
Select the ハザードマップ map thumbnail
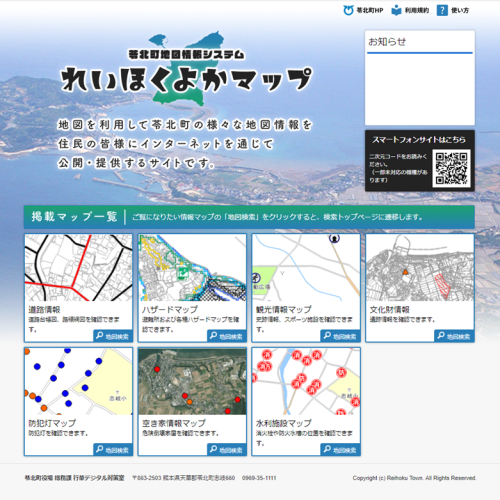(x=192, y=268)
